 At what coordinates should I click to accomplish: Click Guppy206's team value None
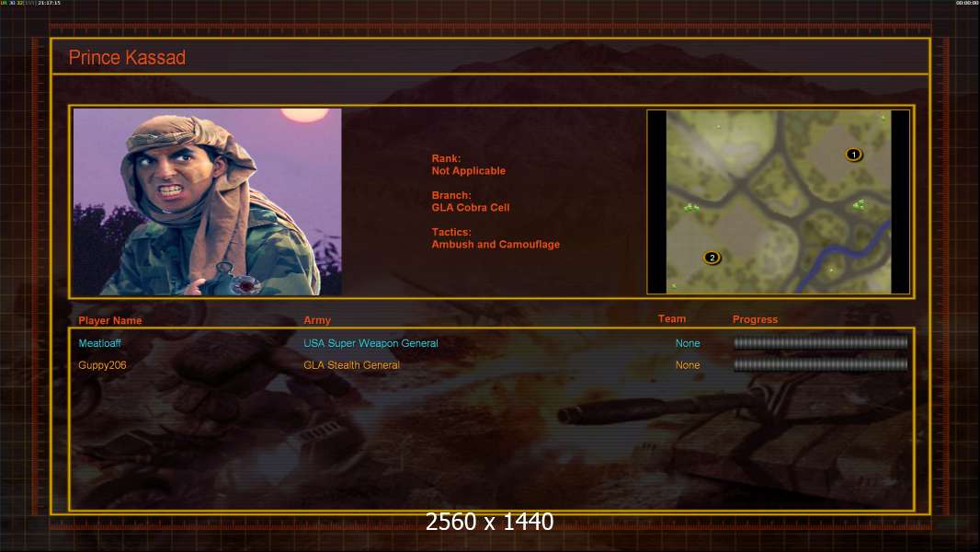[688, 365]
